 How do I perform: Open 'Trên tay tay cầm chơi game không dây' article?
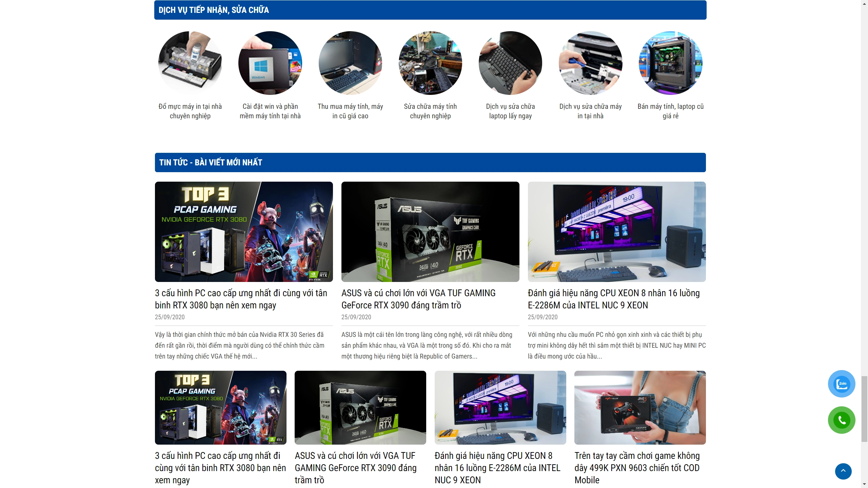[637, 468]
